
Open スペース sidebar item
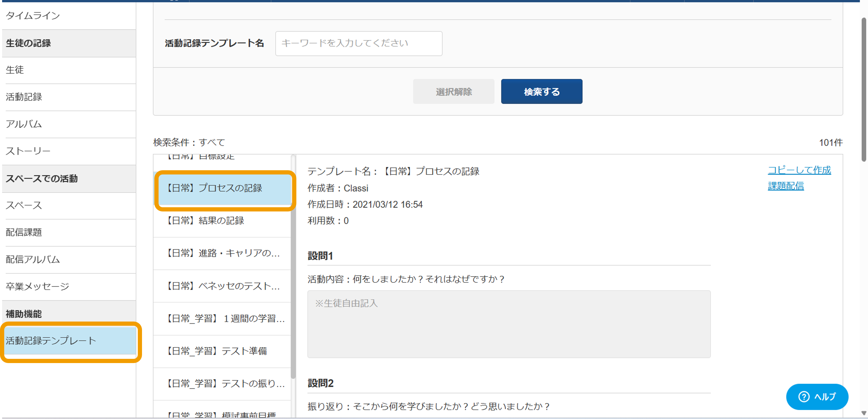(69, 205)
